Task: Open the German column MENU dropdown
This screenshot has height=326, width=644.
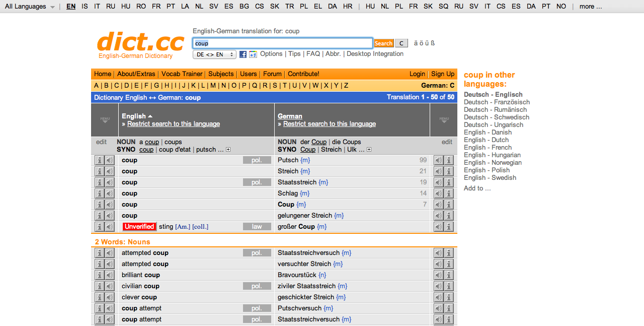Action: 444,120
